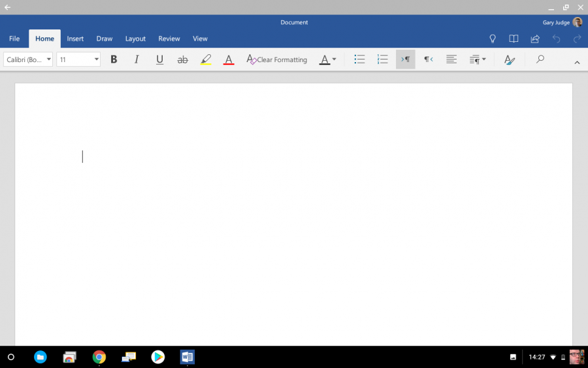
Task: Open Chrome Remote Desktop shelf icon
Action: 129,357
